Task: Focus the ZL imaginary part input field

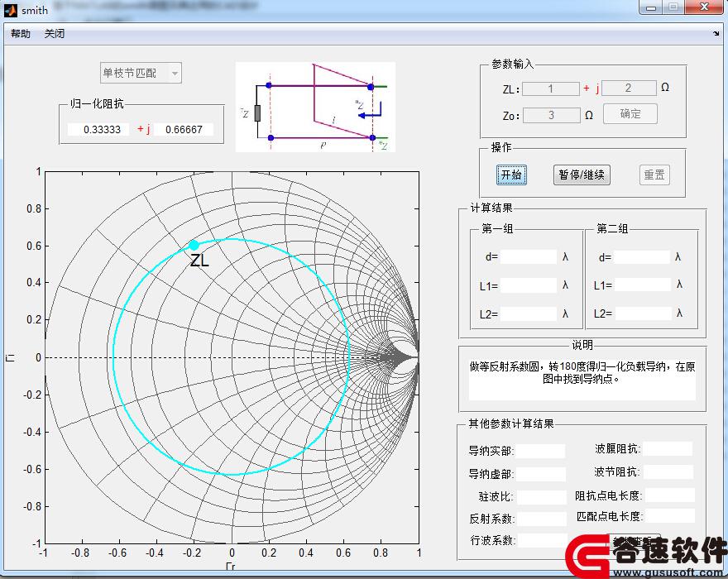Action: 629,88
